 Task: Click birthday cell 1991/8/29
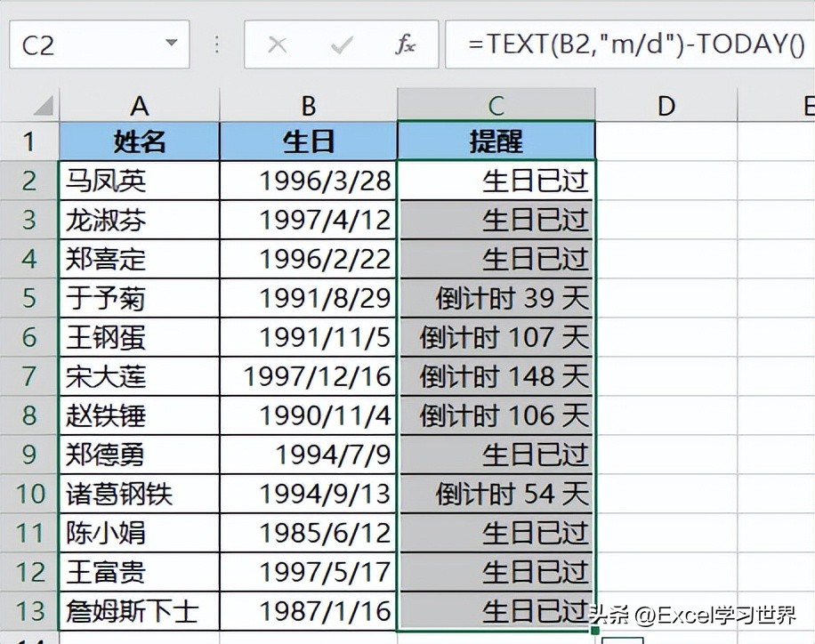pos(308,298)
